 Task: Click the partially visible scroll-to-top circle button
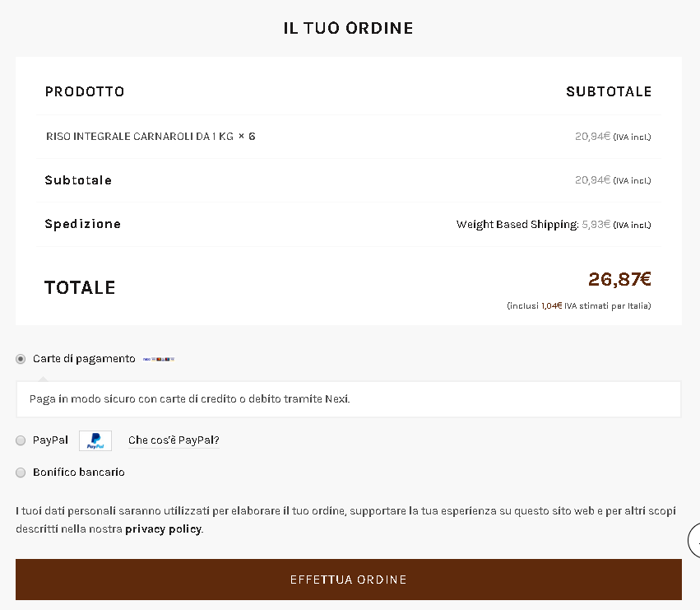click(694, 541)
